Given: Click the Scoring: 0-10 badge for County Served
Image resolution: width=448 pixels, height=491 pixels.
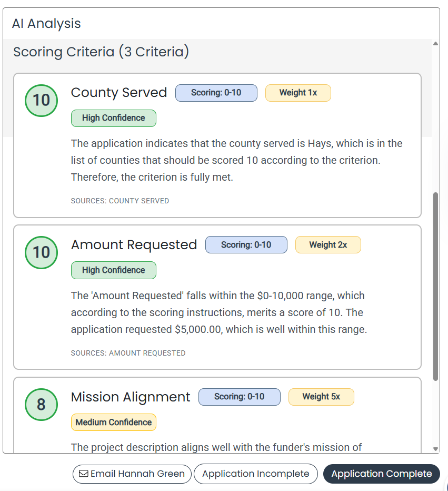Looking at the screenshot, I should tap(216, 93).
